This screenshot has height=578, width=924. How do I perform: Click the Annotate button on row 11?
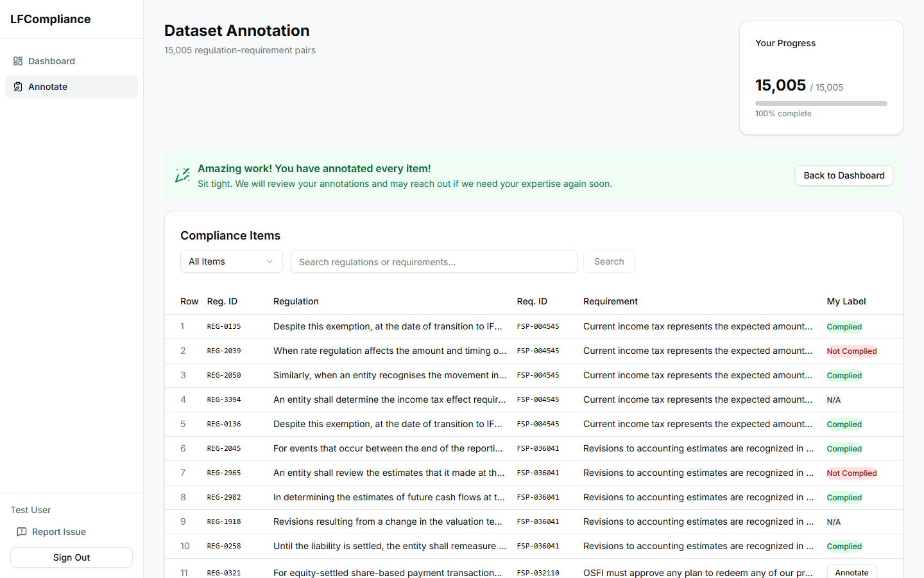[851, 572]
